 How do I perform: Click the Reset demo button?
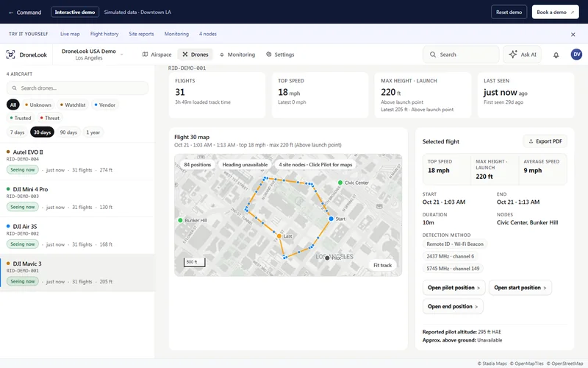509,12
